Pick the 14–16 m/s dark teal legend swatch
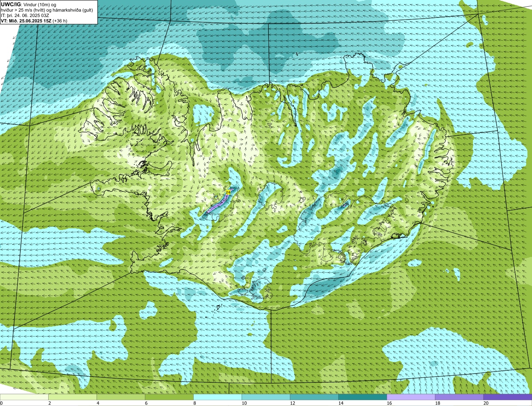The image size is (532, 406). (363, 397)
